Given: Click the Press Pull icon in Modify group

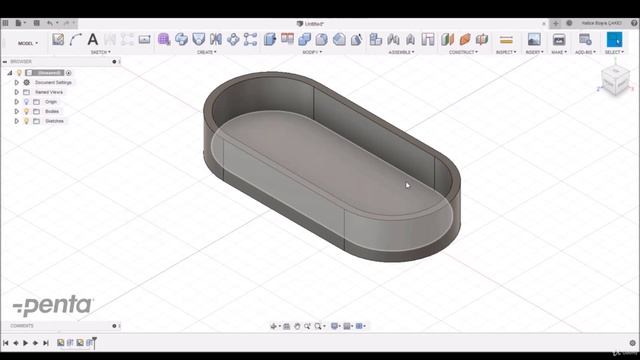Looking at the screenshot, I should coord(270,39).
